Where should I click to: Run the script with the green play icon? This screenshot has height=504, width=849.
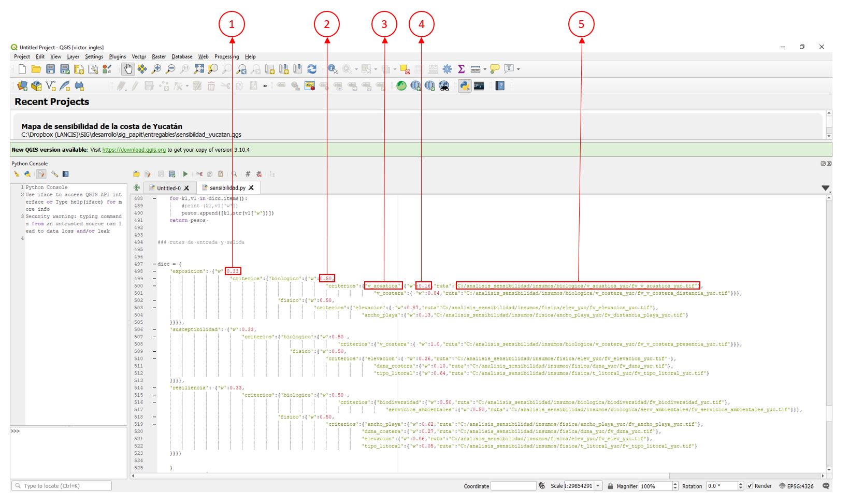point(185,174)
